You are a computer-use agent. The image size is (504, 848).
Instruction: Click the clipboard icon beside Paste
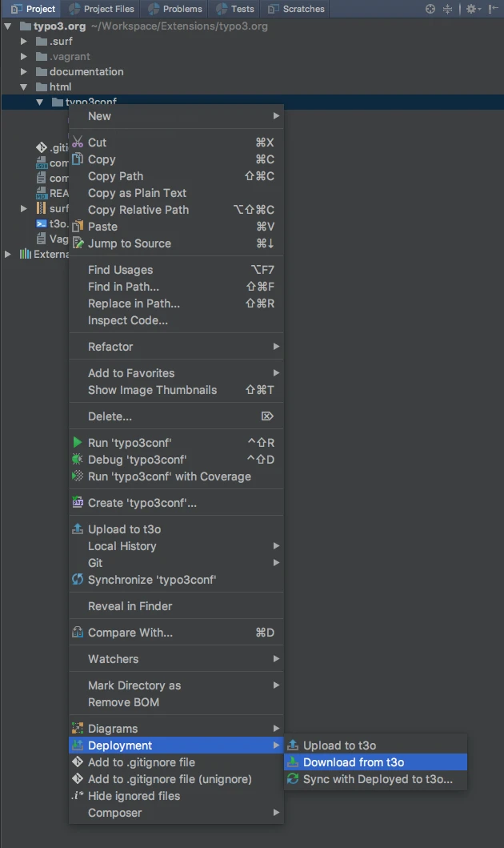78,226
